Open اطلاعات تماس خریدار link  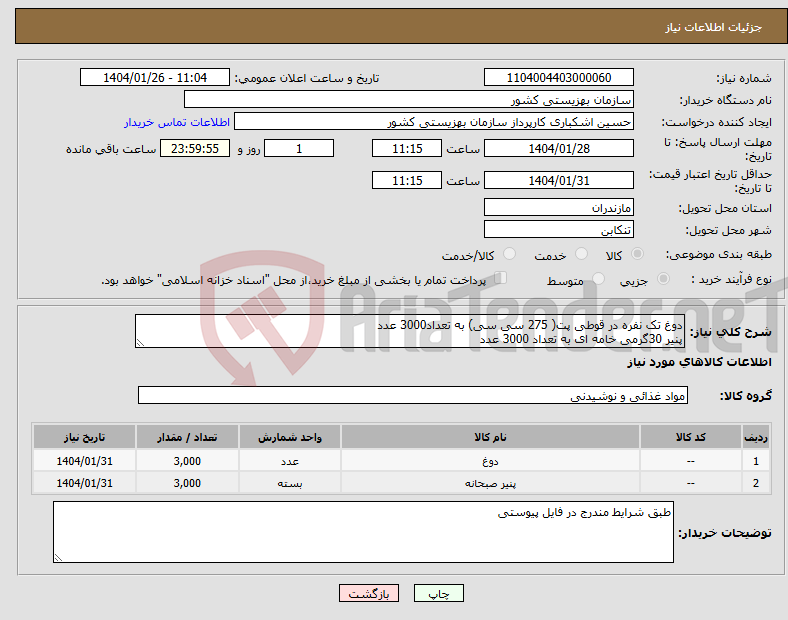point(177,122)
